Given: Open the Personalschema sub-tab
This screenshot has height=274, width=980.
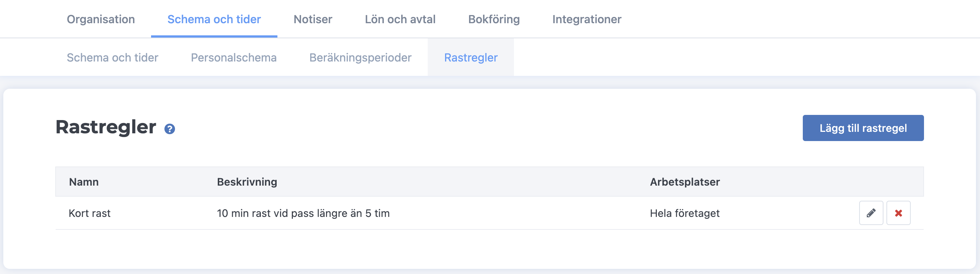Looking at the screenshot, I should coord(234,57).
